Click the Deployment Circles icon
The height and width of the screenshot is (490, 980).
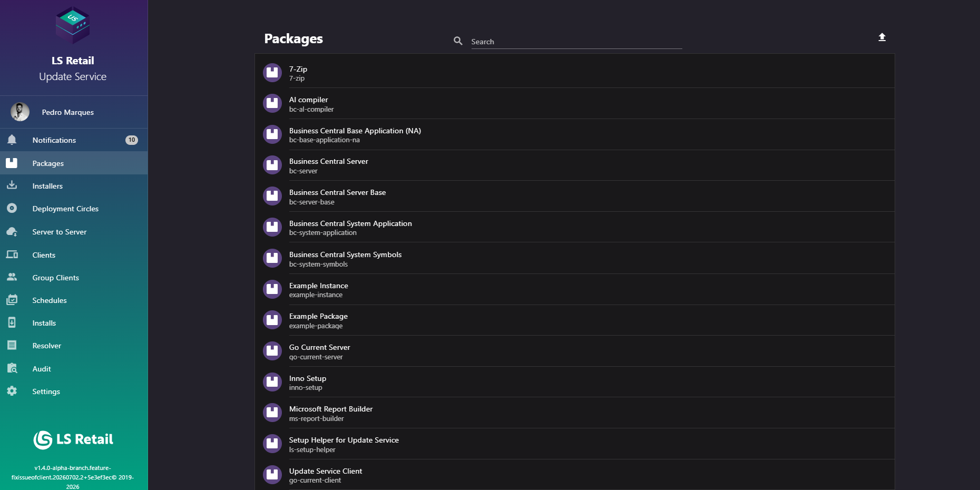click(x=12, y=208)
